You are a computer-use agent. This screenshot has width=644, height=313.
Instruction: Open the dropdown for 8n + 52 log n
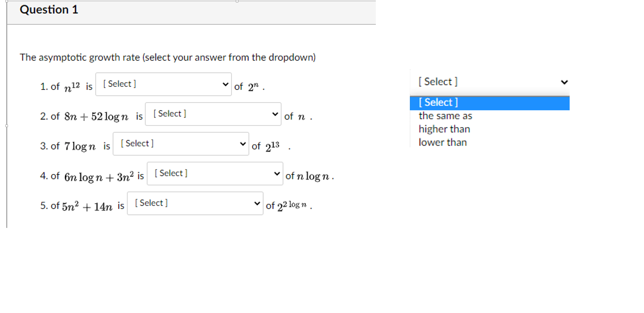(213, 114)
